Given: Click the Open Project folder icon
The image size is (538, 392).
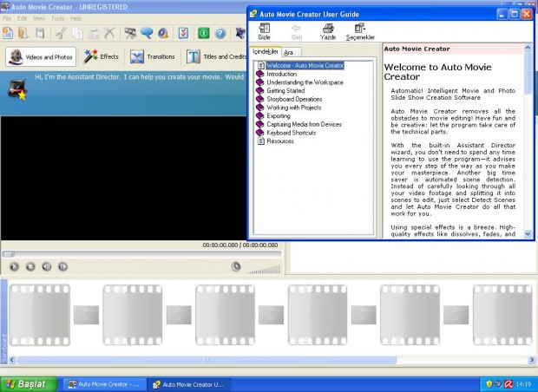Looking at the screenshot, I should [23, 33].
